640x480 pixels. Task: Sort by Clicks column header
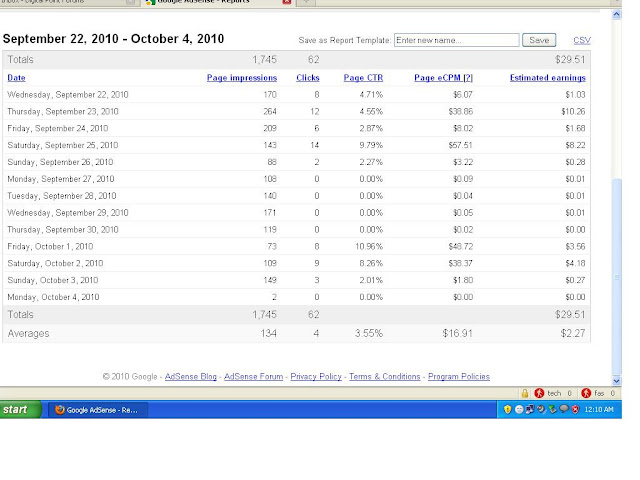tap(308, 78)
